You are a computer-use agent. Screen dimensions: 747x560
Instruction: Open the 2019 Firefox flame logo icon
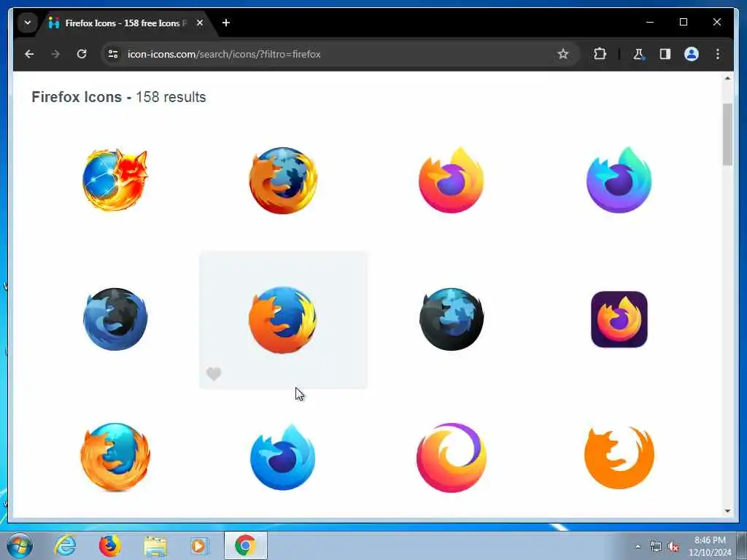(x=451, y=180)
